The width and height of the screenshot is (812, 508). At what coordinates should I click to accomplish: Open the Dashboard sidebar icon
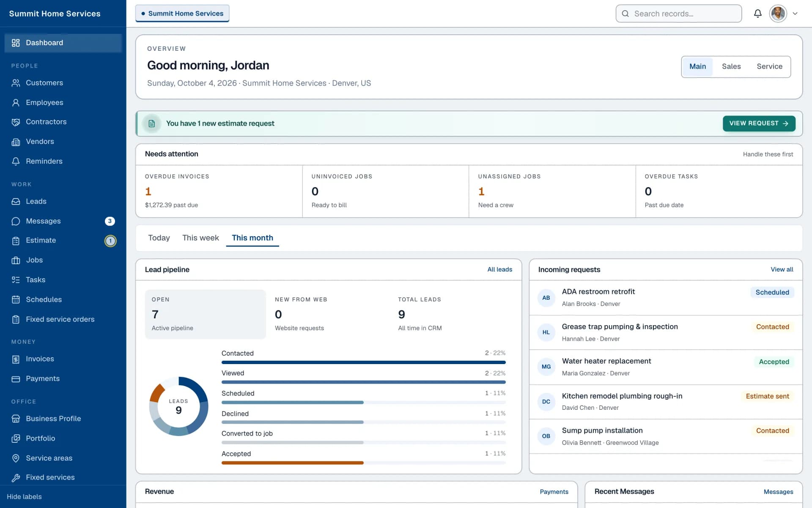16,43
